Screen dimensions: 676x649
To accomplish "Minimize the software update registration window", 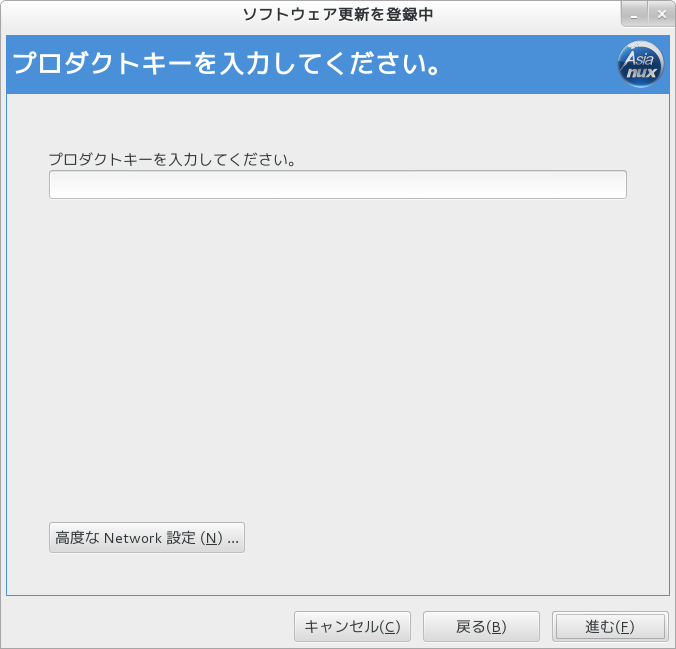I will [x=634, y=15].
